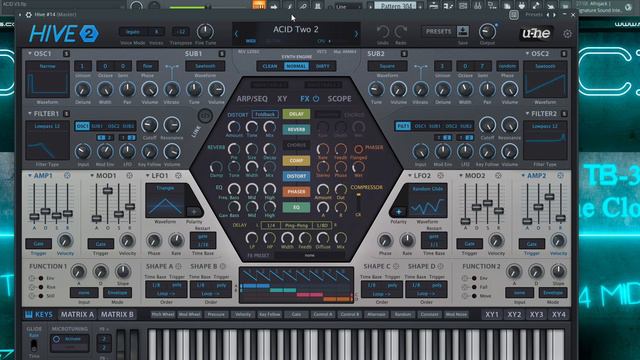Open SUB1 Waveform dropdown
The image size is (640, 360).
pyautogui.click(x=205, y=66)
